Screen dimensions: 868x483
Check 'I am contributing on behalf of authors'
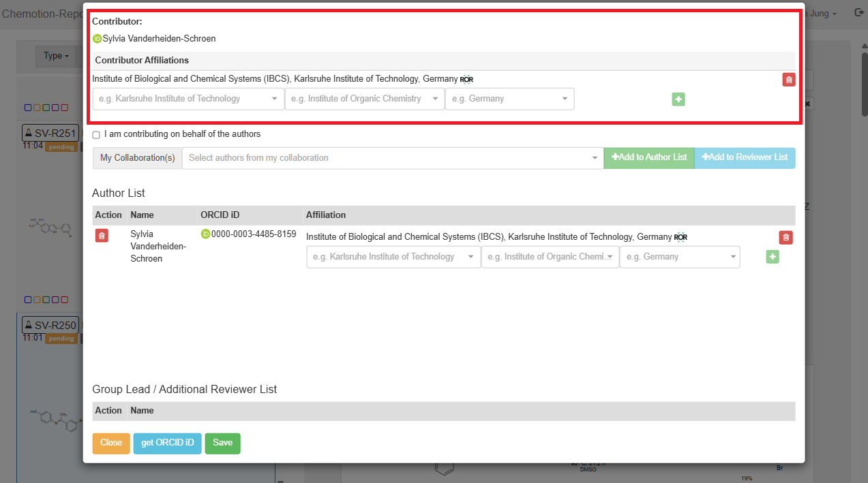[96, 135]
